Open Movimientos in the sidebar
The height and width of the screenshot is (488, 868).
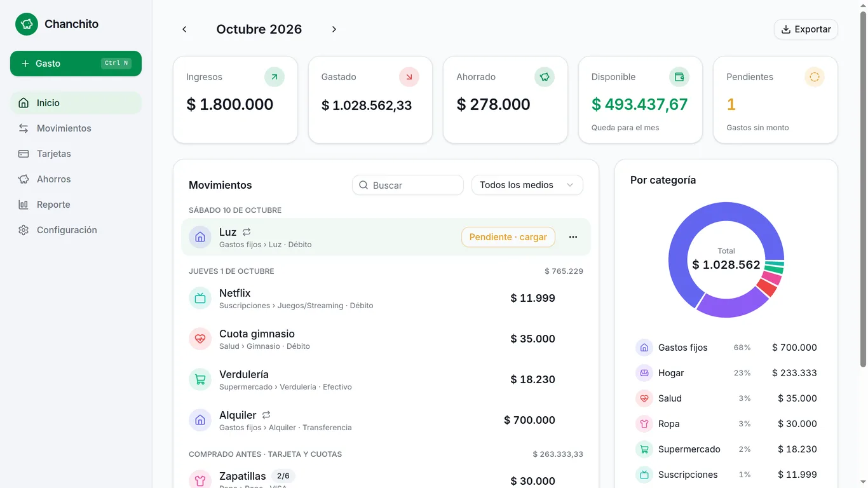[x=76, y=128]
